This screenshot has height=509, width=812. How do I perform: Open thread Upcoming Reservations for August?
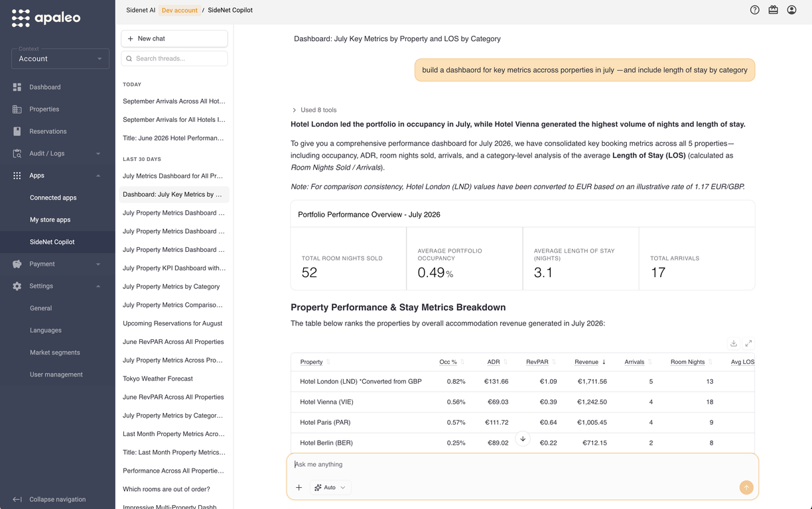point(172,323)
